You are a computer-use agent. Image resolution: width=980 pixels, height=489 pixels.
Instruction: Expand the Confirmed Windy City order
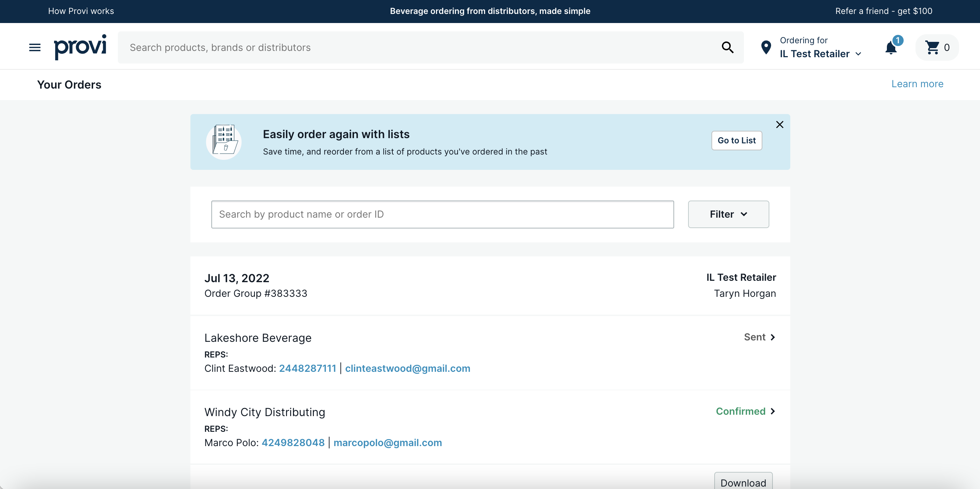tap(745, 411)
